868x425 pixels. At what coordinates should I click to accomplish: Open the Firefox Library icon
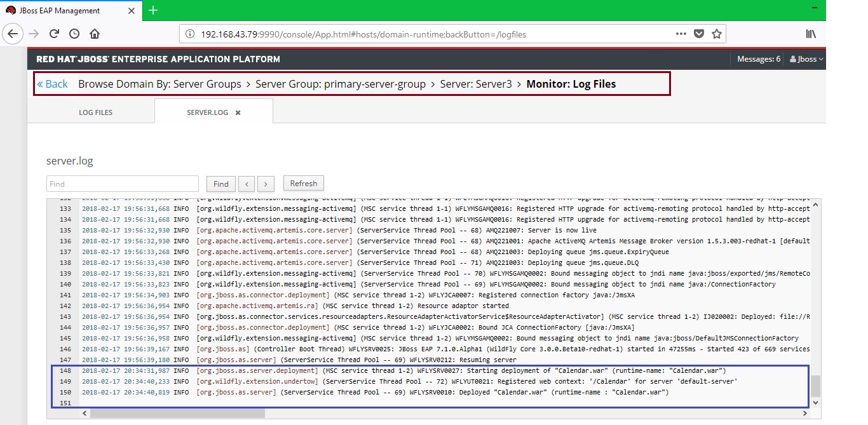coord(811,34)
